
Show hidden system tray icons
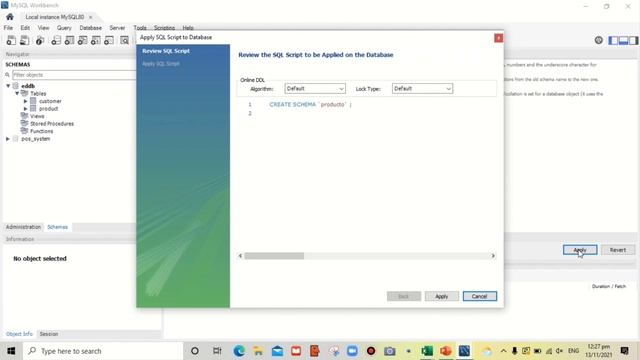point(503,351)
